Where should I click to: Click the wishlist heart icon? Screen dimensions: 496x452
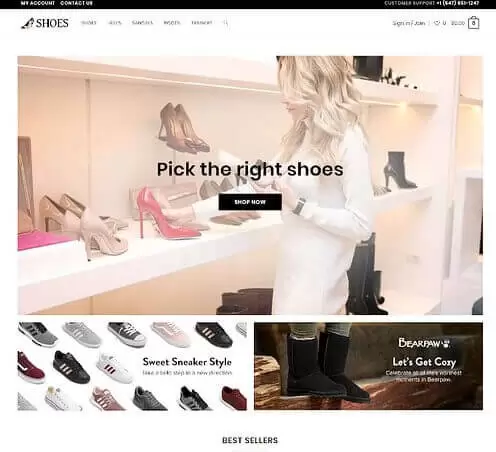click(x=437, y=23)
